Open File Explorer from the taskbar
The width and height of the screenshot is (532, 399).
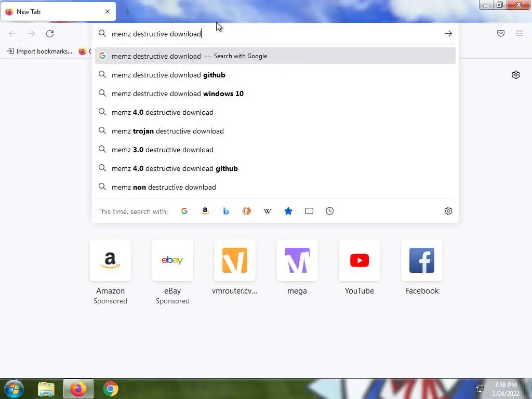pyautogui.click(x=46, y=389)
